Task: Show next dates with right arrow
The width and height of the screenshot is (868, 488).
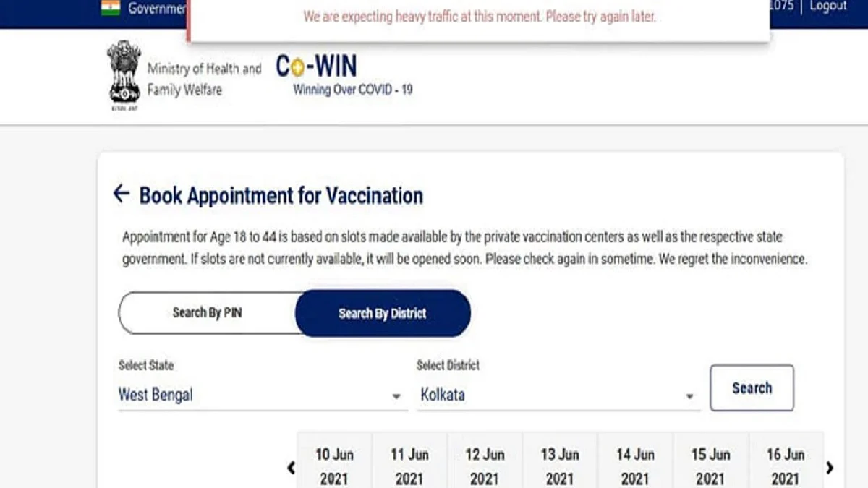Action: [x=830, y=468]
